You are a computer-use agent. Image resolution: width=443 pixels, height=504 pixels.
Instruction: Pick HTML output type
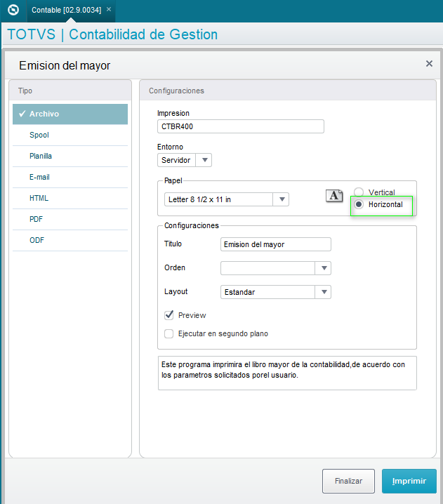[70, 199]
